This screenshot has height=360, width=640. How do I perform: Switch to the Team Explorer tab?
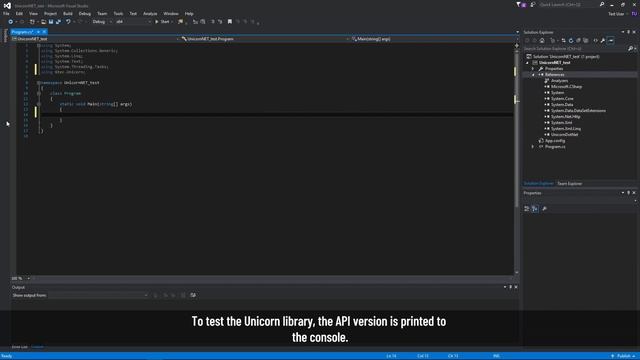click(x=569, y=184)
